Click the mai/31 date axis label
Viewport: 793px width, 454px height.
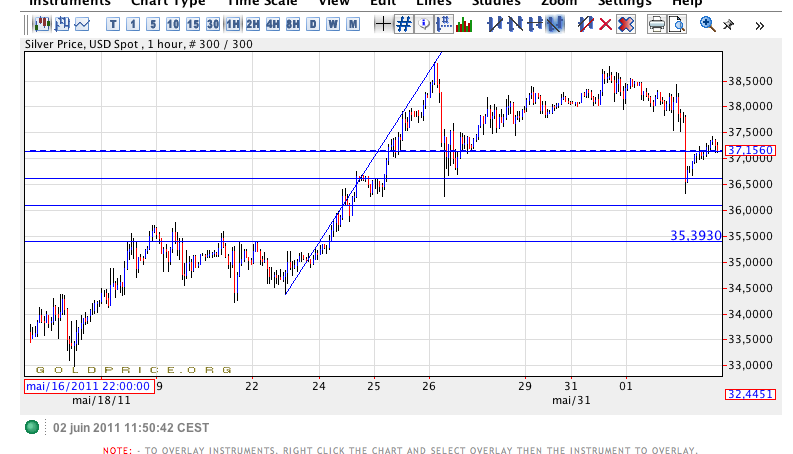pos(571,400)
